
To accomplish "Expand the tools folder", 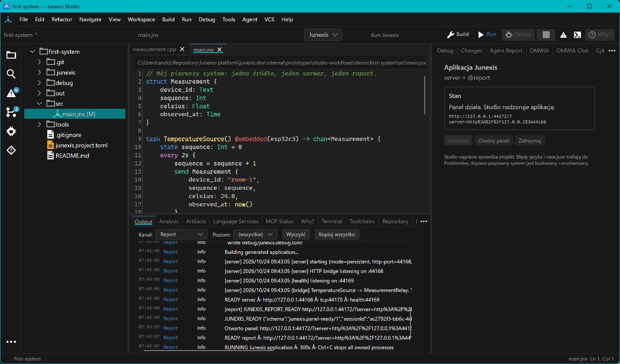I will coord(39,124).
